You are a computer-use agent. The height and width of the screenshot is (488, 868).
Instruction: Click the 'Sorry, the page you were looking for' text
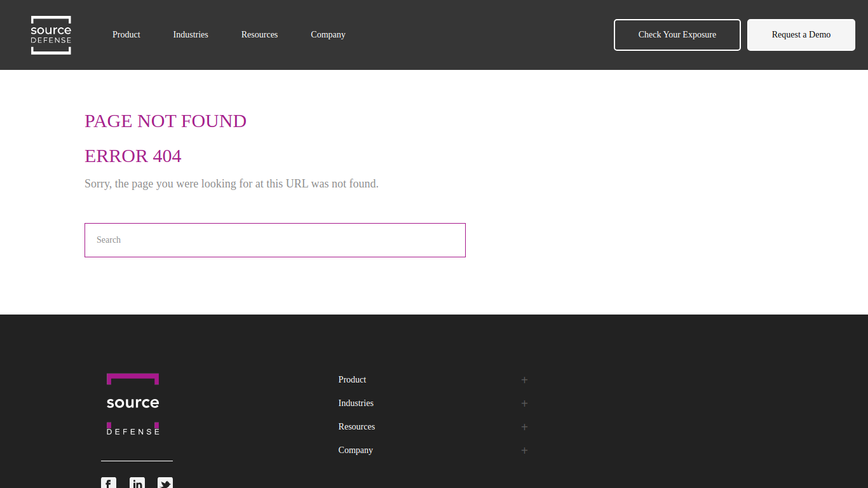(231, 184)
